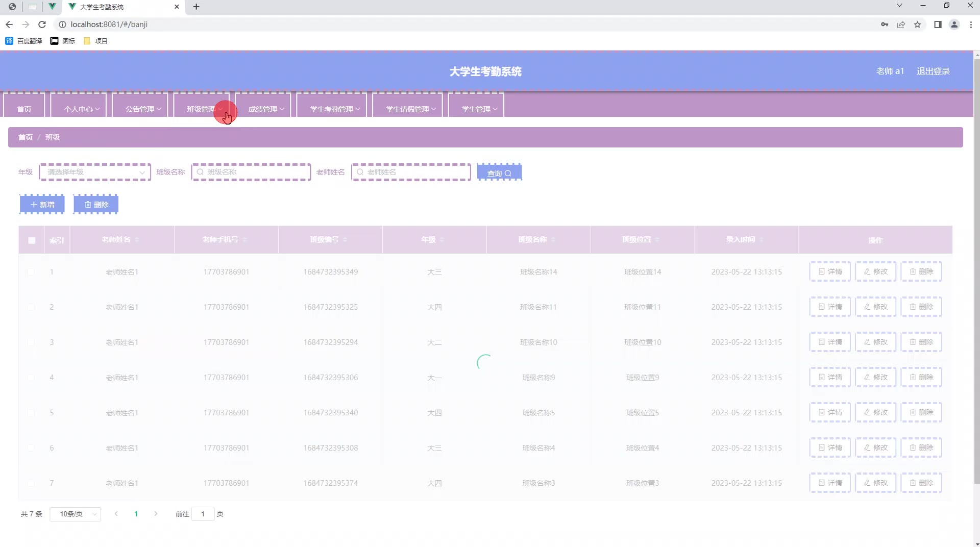
Task: Click 首页 in the breadcrumb
Action: (x=26, y=137)
